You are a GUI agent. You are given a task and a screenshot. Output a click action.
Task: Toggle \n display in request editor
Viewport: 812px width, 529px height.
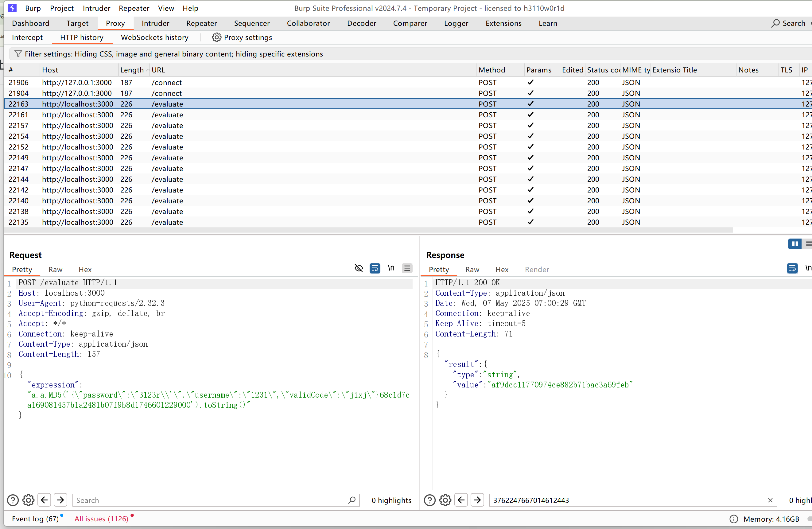pos(391,269)
